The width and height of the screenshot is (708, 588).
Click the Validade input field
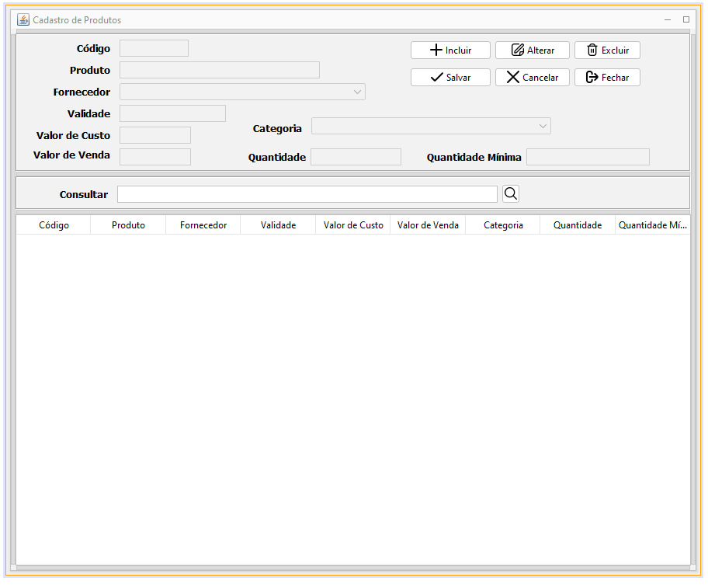pyautogui.click(x=172, y=113)
